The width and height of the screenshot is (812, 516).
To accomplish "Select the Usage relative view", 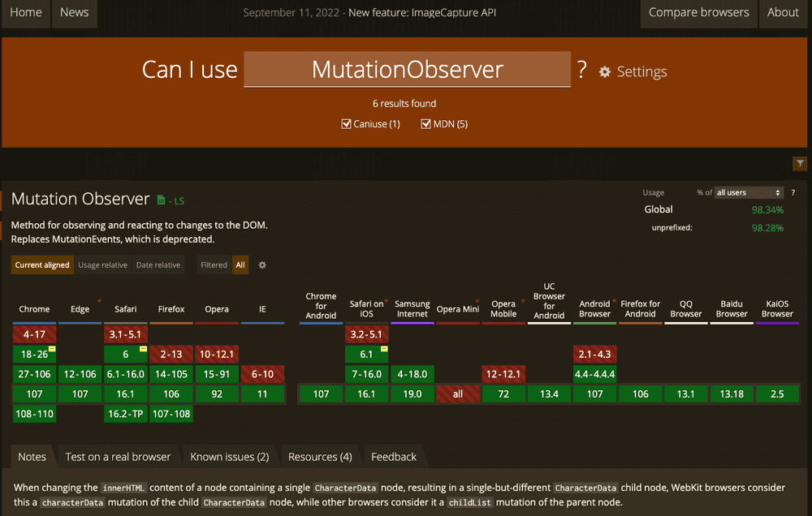I will [102, 264].
